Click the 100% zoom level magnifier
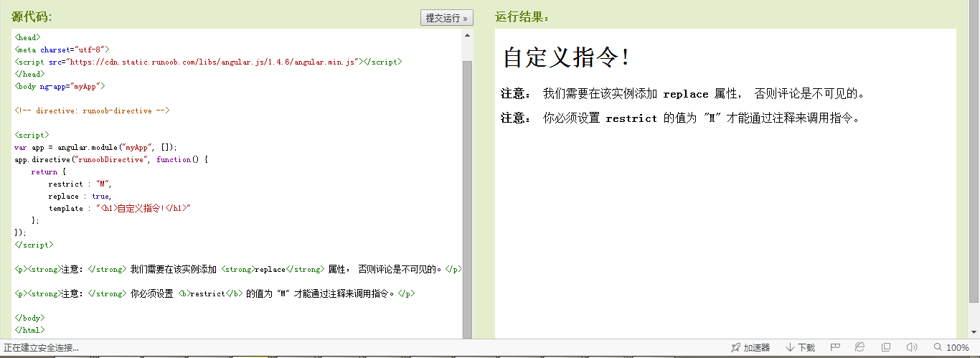Screen dimensions: 980x358 (951, 347)
